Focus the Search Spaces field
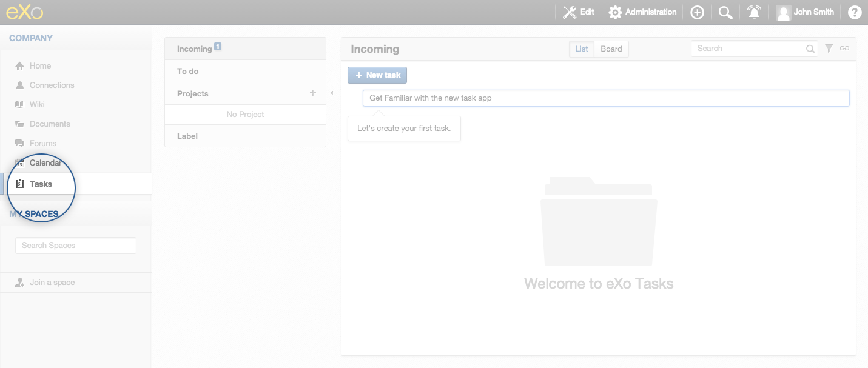868x368 pixels. point(76,246)
